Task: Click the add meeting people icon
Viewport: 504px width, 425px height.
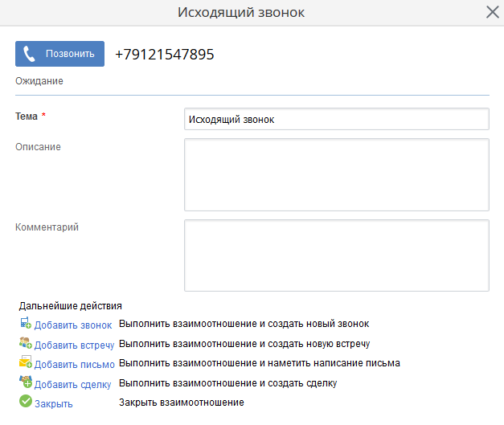Action: pyautogui.click(x=25, y=343)
